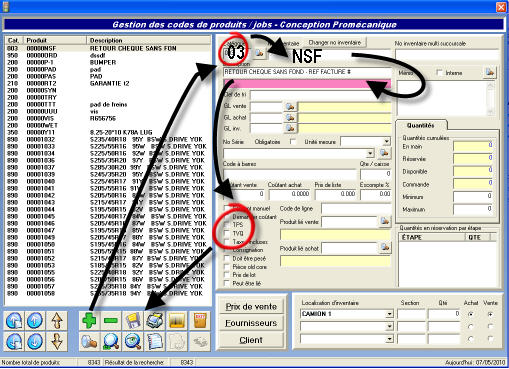The image size is (509, 369).
Task: Click the blue circle up-arrow previous record icon
Action: click(x=35, y=321)
